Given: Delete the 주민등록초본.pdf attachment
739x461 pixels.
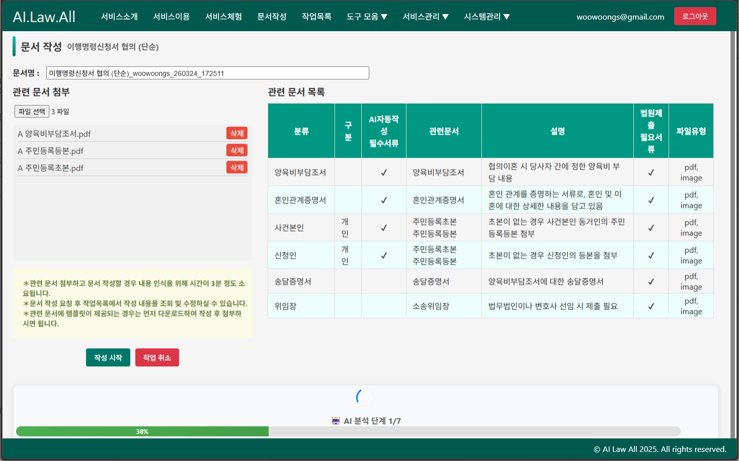Looking at the screenshot, I should pos(237,167).
